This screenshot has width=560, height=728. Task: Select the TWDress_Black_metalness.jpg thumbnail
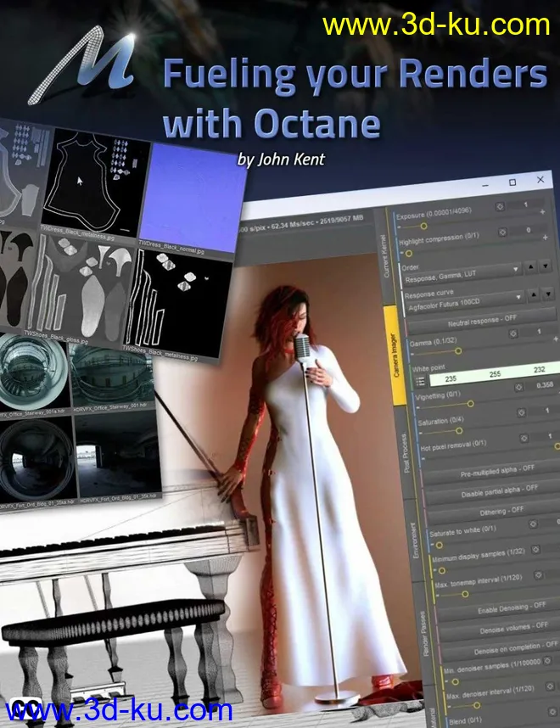[x=95, y=182]
